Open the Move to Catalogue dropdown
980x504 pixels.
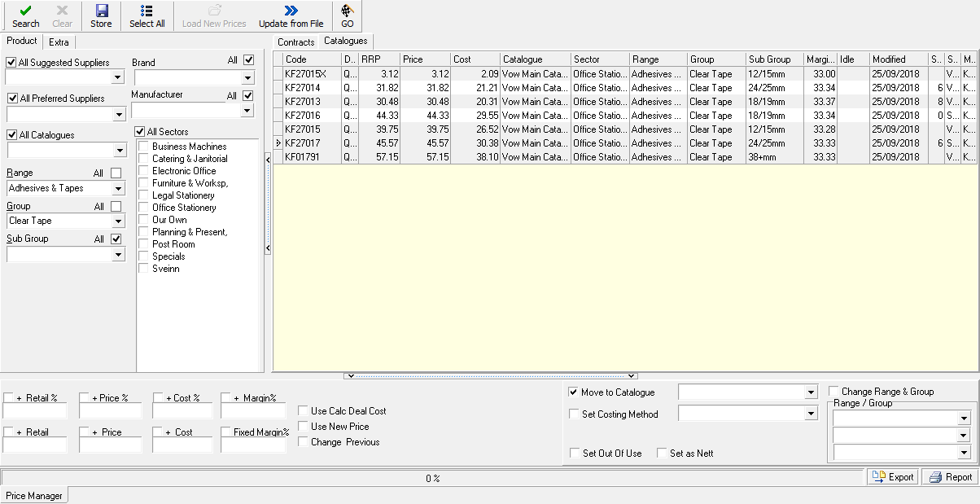point(811,392)
